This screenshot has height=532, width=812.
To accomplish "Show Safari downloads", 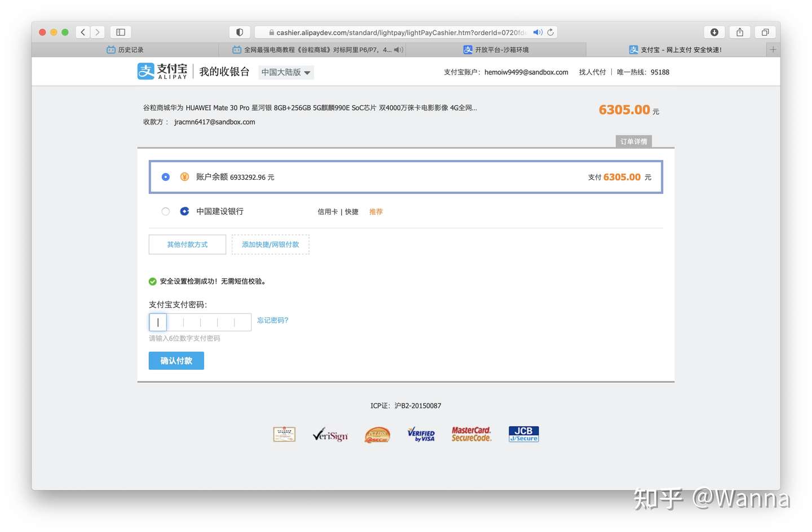I will tap(714, 32).
